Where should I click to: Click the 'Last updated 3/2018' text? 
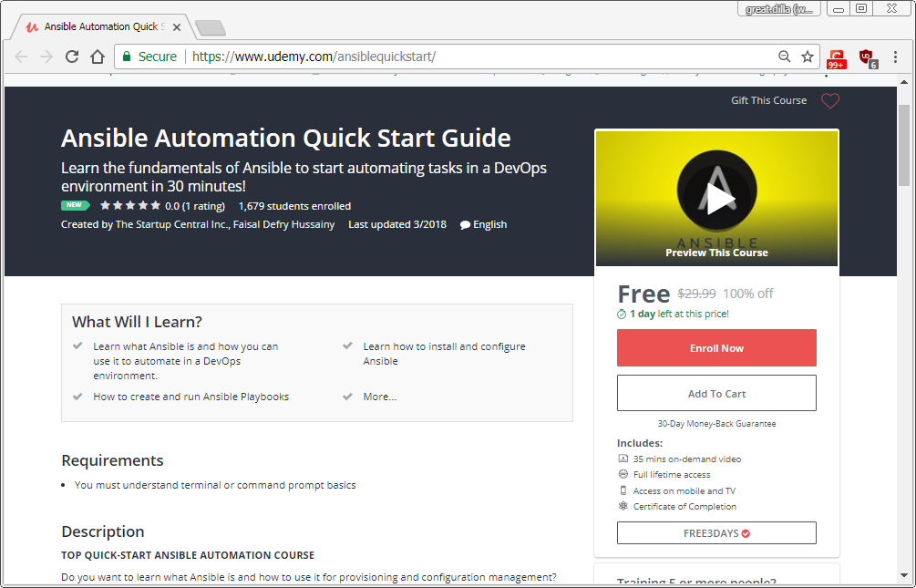coord(397,224)
